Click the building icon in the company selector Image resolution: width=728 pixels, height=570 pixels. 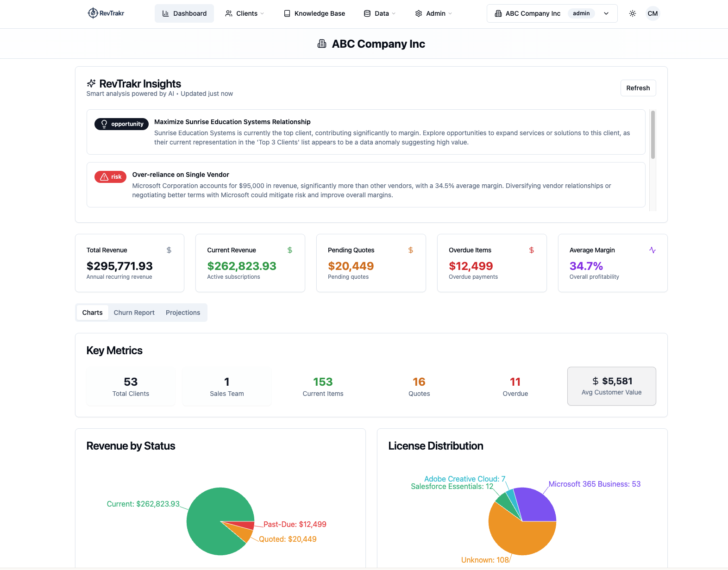(x=498, y=13)
